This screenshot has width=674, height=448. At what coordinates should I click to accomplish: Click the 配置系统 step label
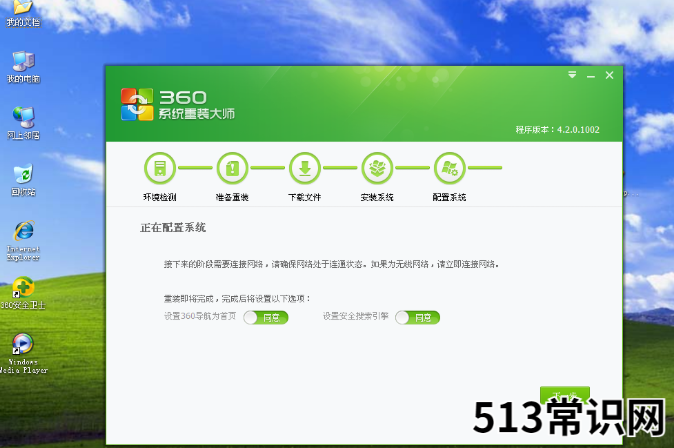450,197
